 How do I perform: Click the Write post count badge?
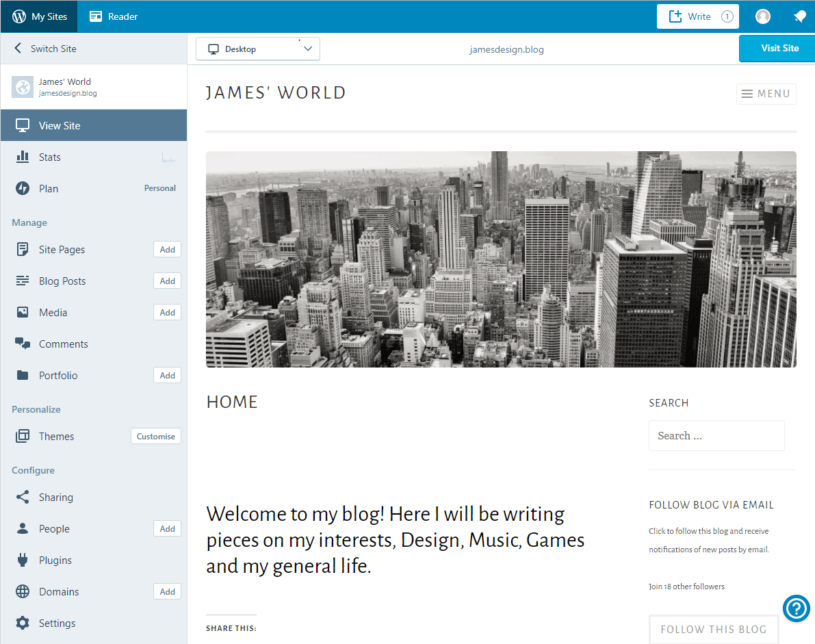[x=727, y=16]
